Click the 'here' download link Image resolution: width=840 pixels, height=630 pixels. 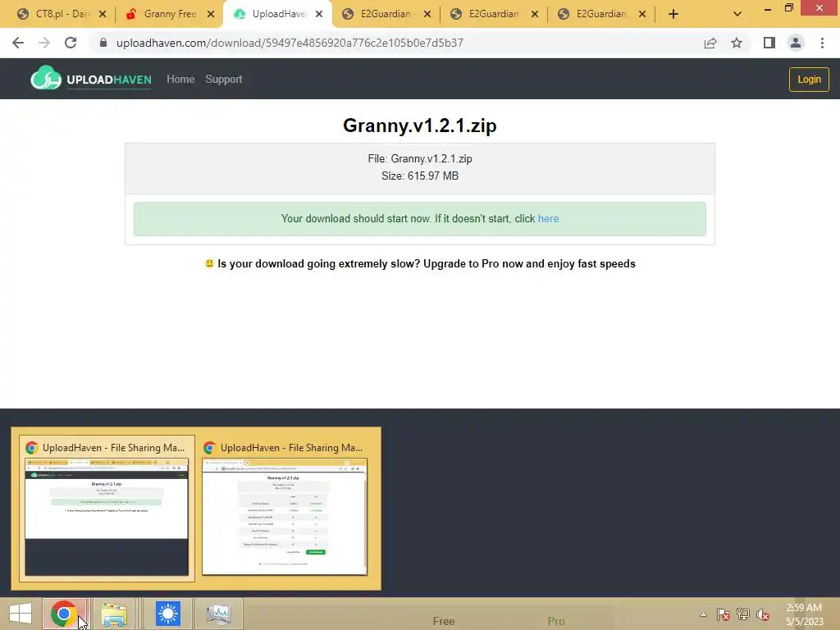(x=549, y=218)
